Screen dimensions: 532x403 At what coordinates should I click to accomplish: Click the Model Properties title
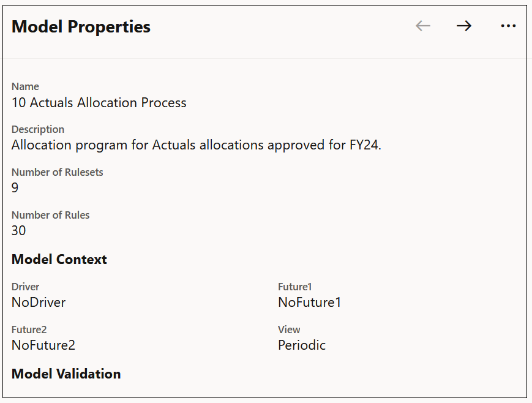pyautogui.click(x=80, y=26)
